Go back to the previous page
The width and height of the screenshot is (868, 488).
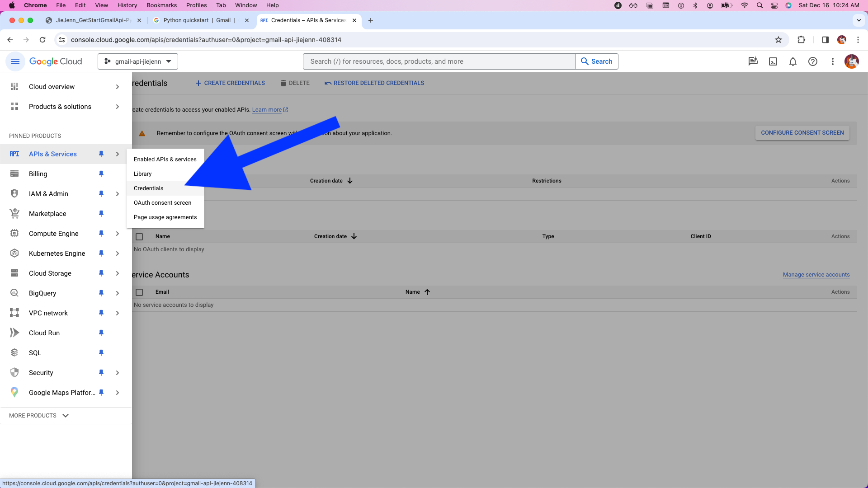[x=10, y=40]
